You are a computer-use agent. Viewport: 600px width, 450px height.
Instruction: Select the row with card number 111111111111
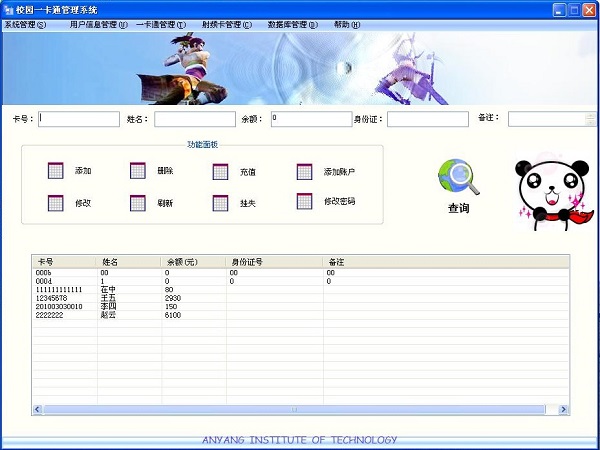pos(301,290)
